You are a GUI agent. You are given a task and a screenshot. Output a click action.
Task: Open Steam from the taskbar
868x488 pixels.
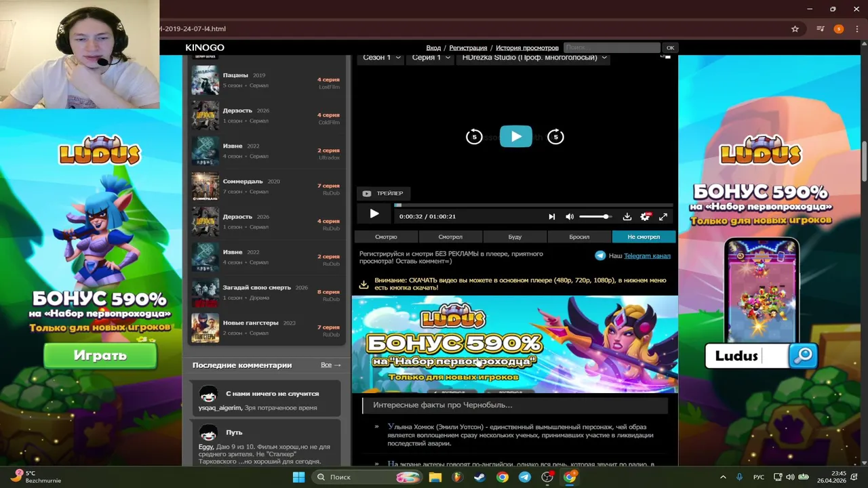click(x=479, y=477)
